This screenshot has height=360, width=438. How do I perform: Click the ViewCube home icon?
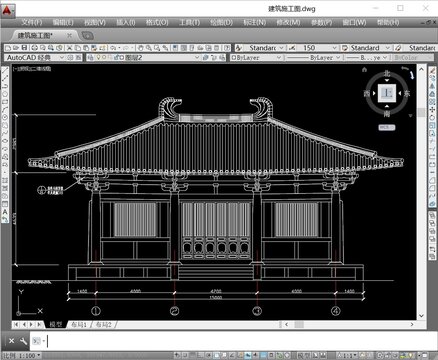(x=364, y=69)
